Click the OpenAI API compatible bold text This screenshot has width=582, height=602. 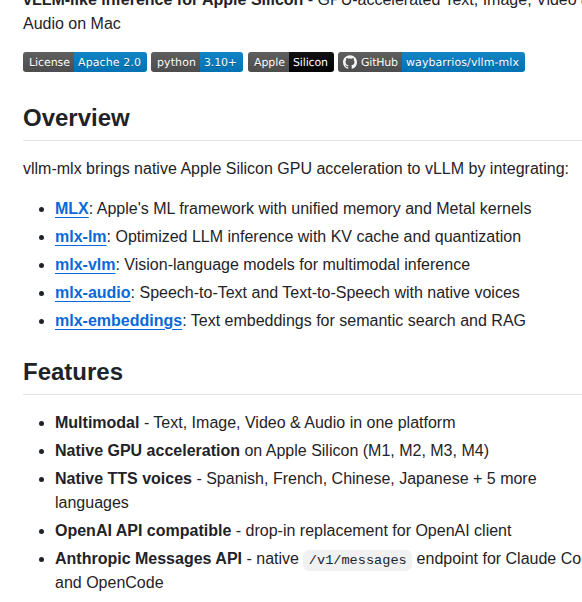coord(143,530)
